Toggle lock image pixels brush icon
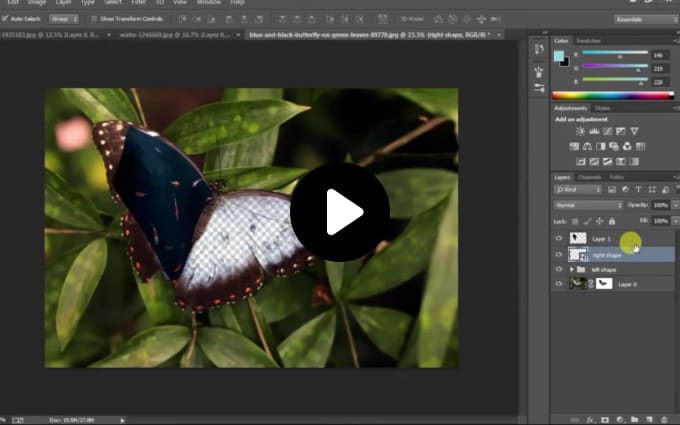 pos(587,221)
